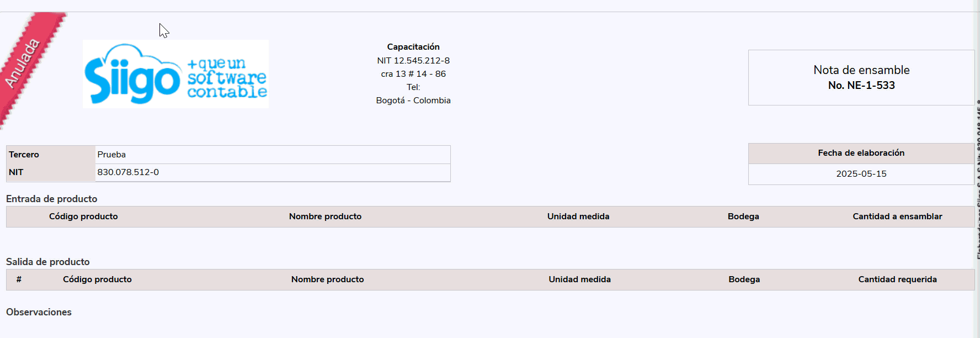The image size is (980, 338).
Task: Click the # column header in Salida
Action: coord(19,279)
